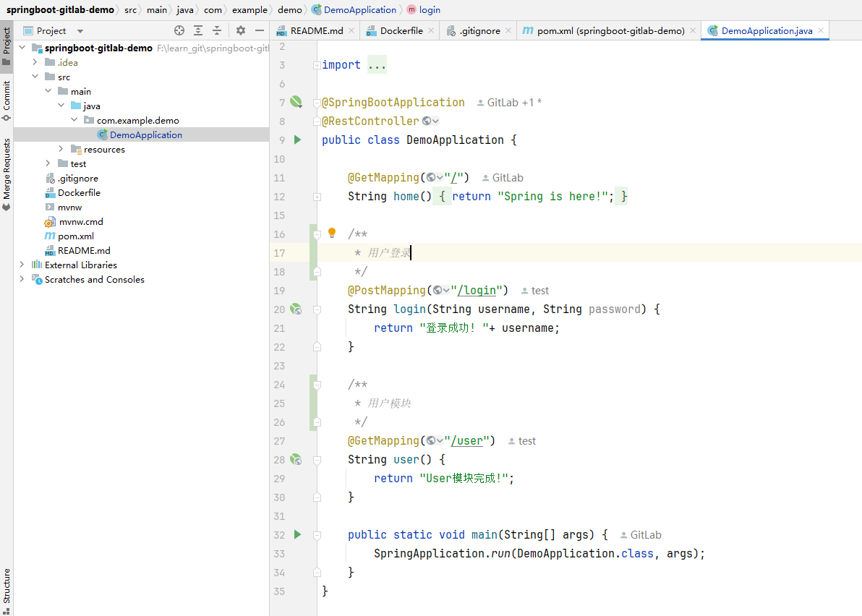Screen dimensions: 862x616
Task: Click the Expand All icon in Project panel
Action: pos(198,31)
